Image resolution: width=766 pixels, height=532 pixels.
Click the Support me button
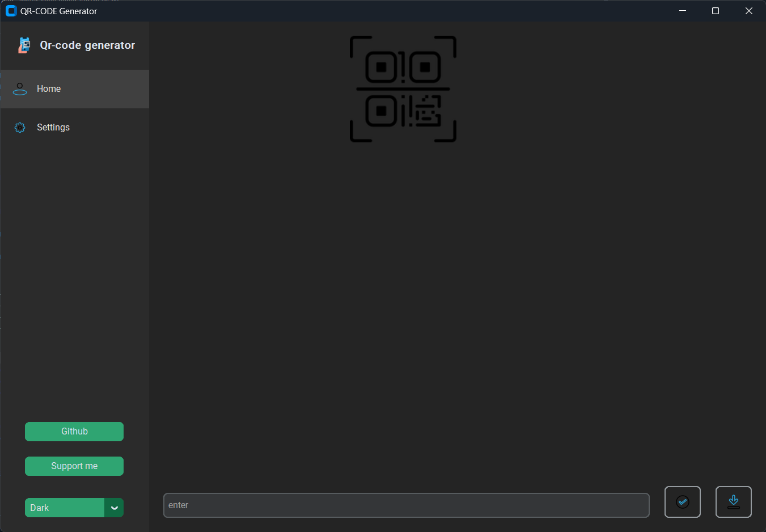tap(74, 466)
